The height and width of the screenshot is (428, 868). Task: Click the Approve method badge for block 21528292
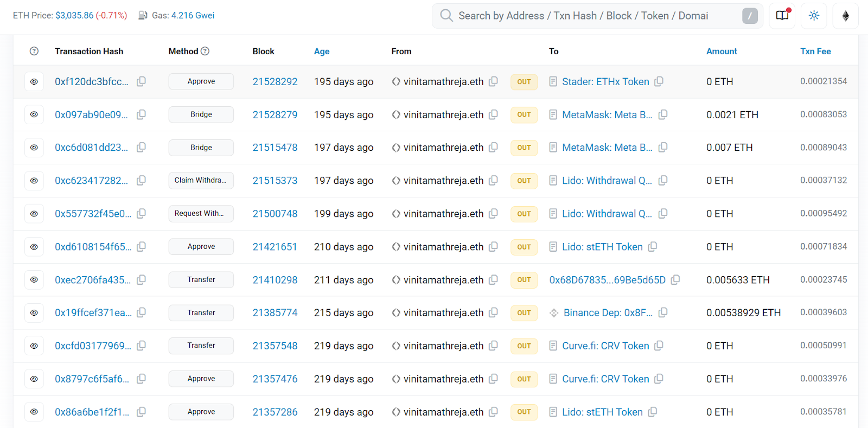coord(201,81)
